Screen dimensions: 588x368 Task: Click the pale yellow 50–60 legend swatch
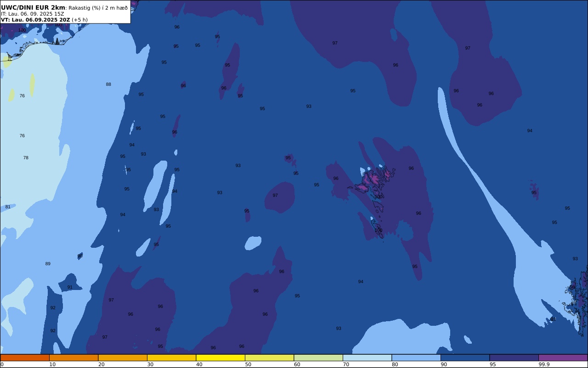pyautogui.click(x=269, y=357)
